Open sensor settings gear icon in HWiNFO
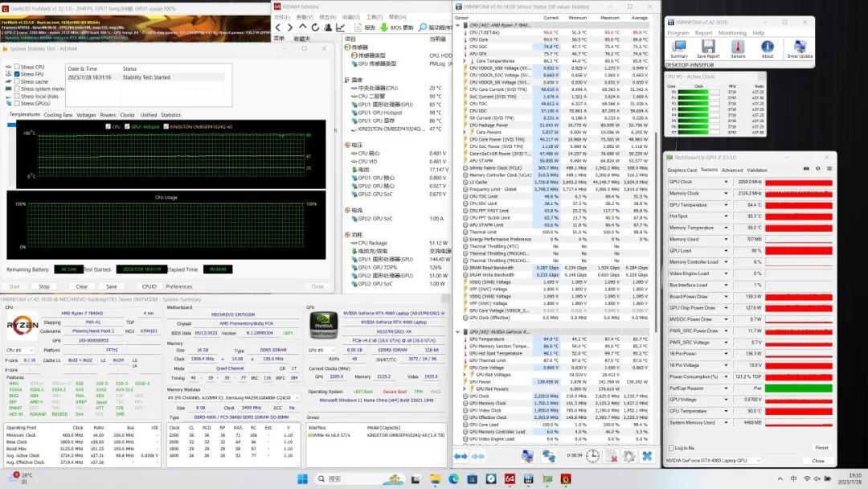Screen dimensions: 868x489 627,456
